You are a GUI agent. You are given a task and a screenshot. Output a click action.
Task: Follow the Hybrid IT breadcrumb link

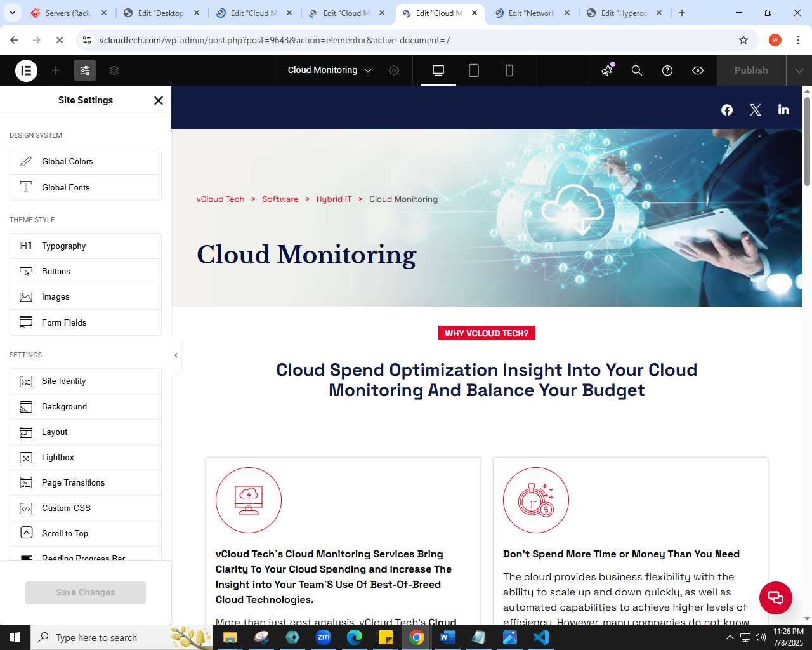click(x=334, y=199)
